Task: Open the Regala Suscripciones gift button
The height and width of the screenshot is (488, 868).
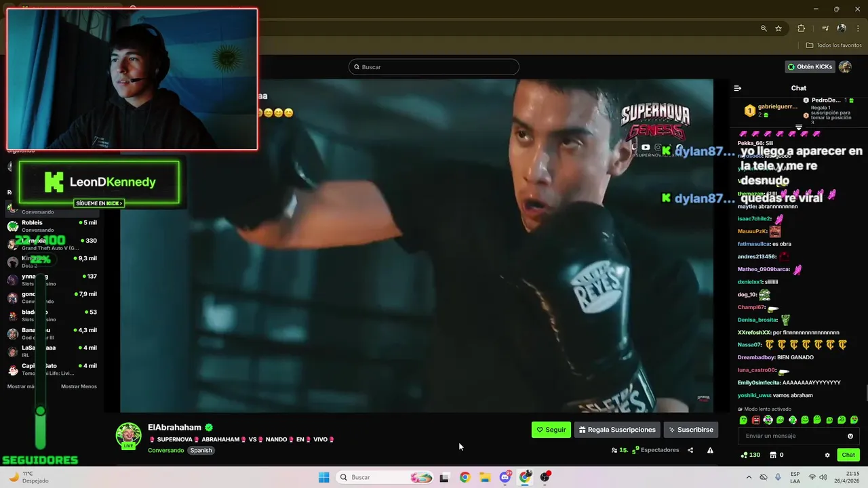Action: click(617, 430)
